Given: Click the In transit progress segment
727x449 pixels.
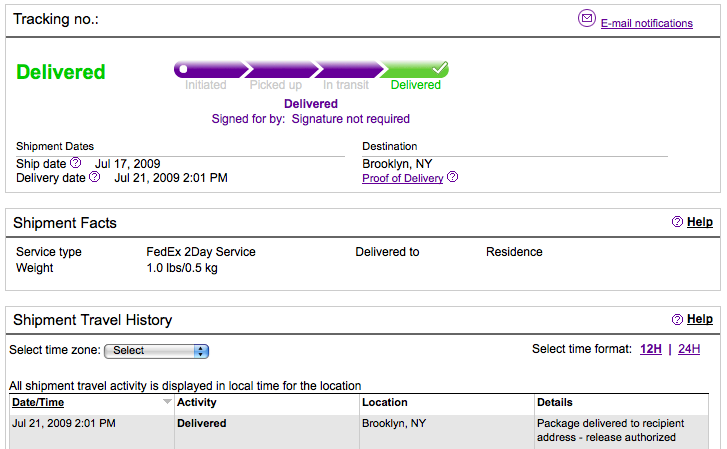Looking at the screenshot, I should tap(346, 70).
